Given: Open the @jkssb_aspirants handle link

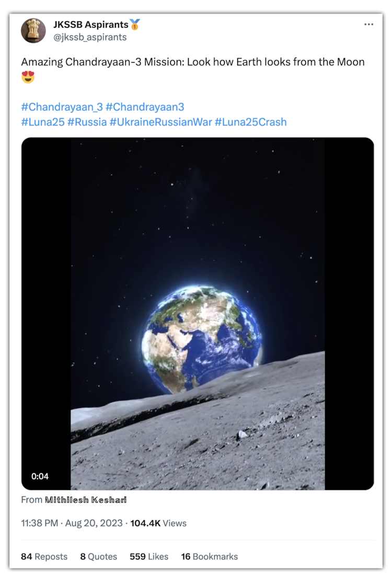Looking at the screenshot, I should tap(90, 38).
